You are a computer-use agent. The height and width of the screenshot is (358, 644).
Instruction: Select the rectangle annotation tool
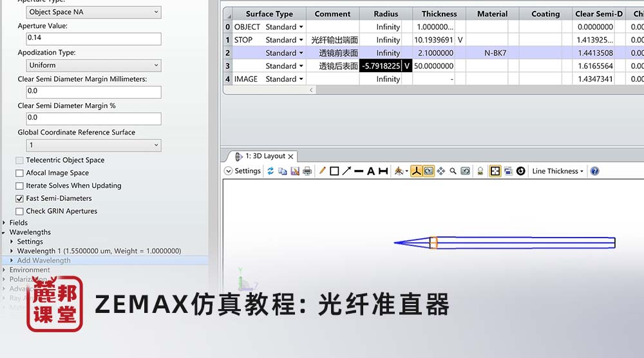[x=334, y=171]
